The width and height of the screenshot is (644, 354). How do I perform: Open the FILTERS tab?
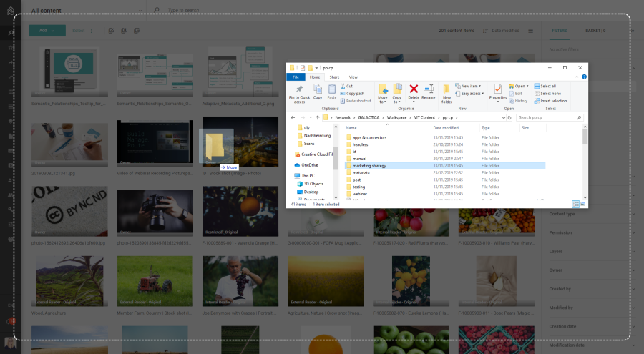(559, 31)
